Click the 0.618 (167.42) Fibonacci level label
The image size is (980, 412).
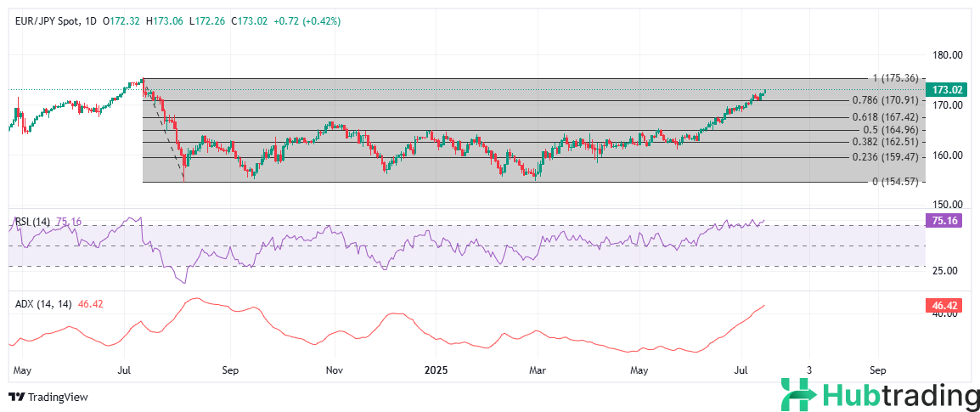click(884, 117)
